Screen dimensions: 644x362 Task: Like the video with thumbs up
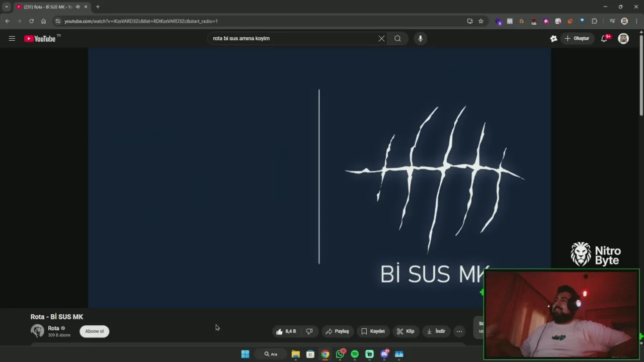[x=286, y=331]
